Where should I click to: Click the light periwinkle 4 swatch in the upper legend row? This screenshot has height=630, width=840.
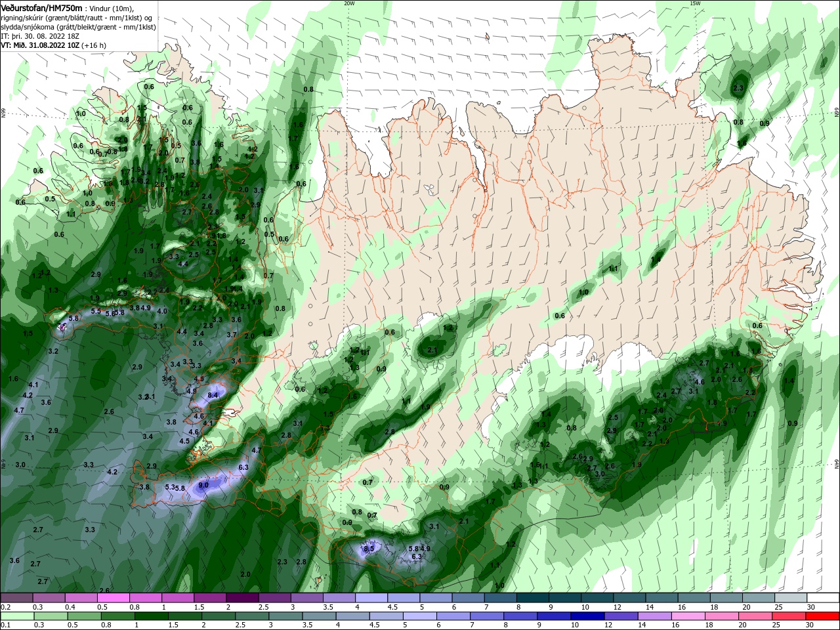371,597
